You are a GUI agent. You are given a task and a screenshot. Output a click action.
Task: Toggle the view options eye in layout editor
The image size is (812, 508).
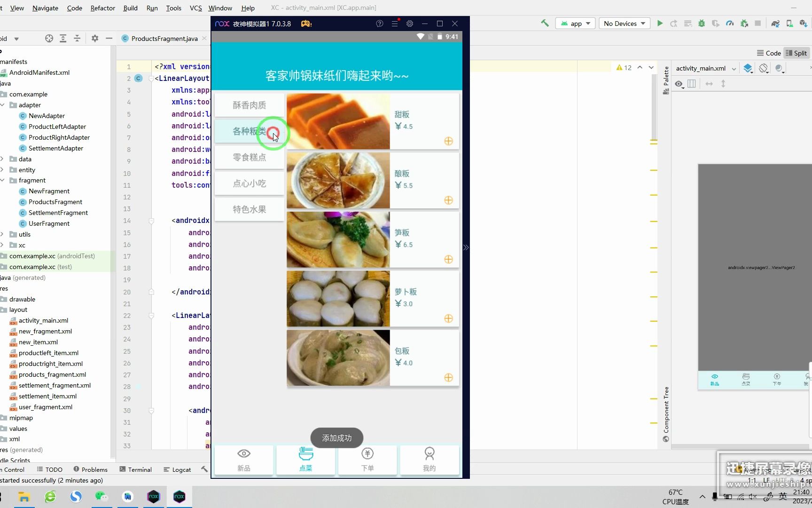click(678, 85)
